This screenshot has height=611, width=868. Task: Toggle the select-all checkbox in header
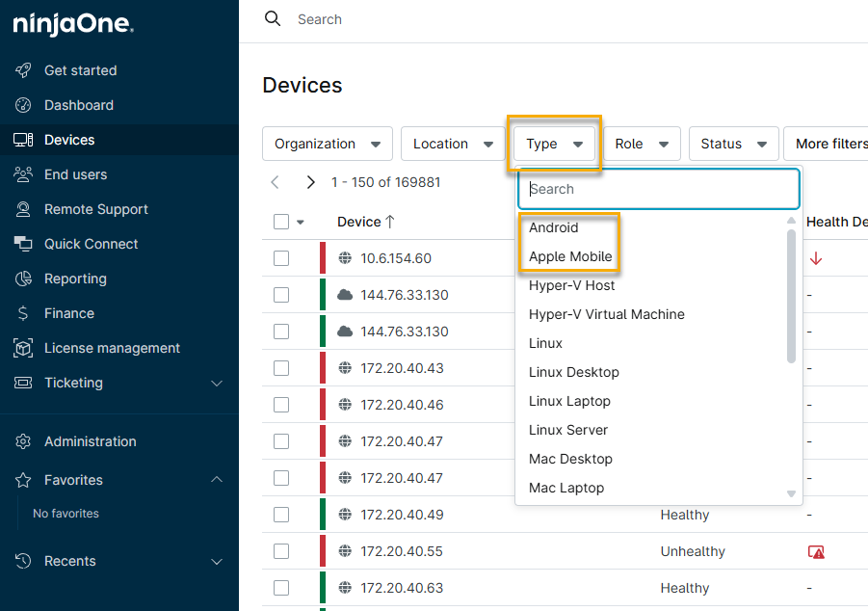coord(281,222)
